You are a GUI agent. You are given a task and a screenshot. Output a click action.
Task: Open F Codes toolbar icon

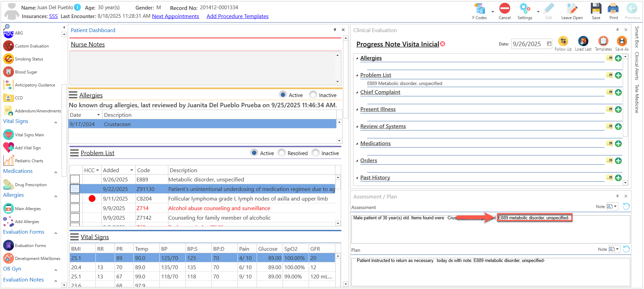point(480,9)
